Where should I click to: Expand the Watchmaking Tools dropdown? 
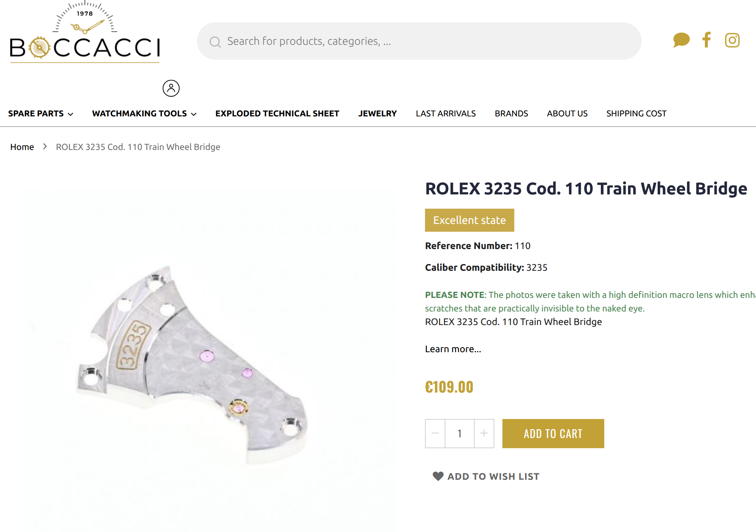tap(144, 114)
